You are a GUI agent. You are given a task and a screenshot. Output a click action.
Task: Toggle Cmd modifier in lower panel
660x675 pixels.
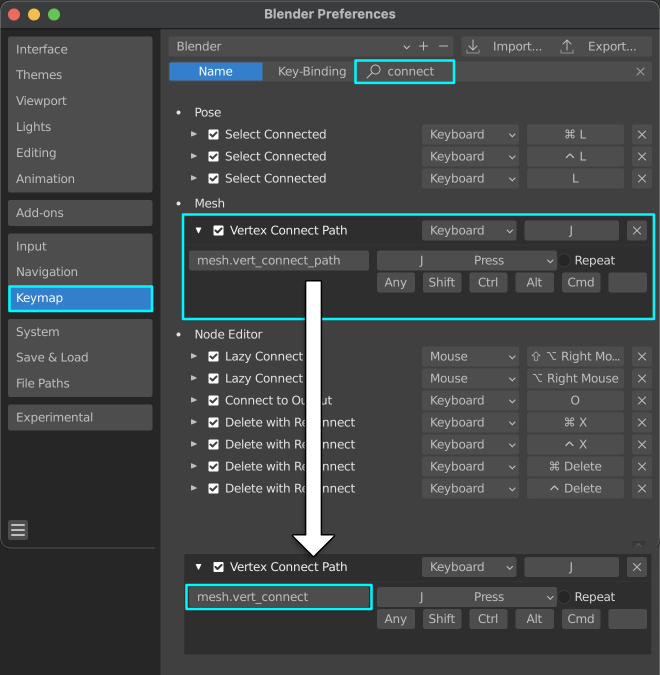click(581, 619)
